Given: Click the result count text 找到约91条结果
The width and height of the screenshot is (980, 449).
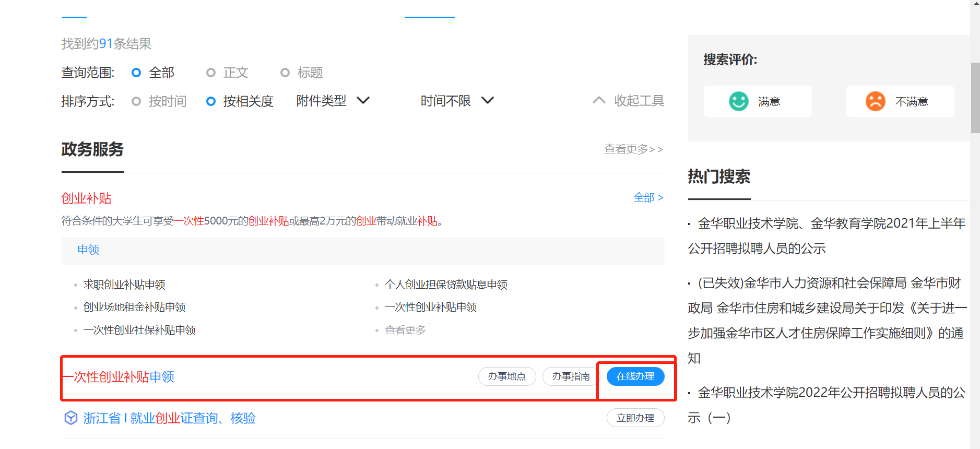Looking at the screenshot, I should pyautogui.click(x=107, y=44).
